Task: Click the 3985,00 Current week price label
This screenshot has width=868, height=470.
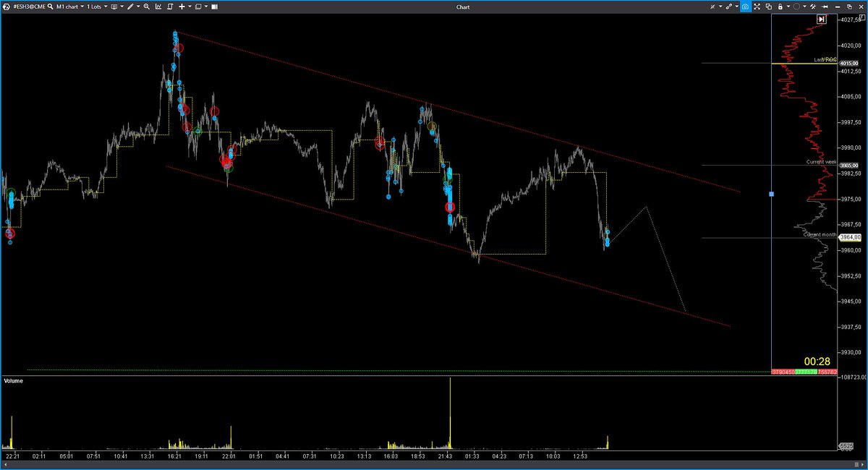Action: [849, 165]
